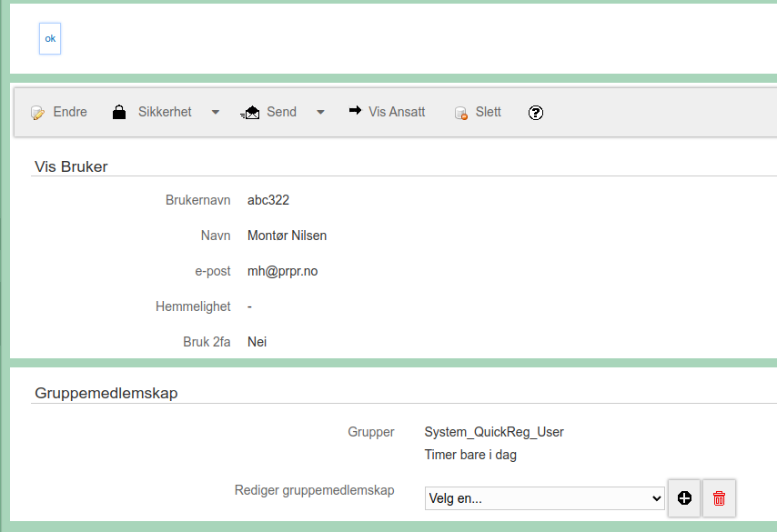Remove group membership with trash icon

click(x=719, y=497)
